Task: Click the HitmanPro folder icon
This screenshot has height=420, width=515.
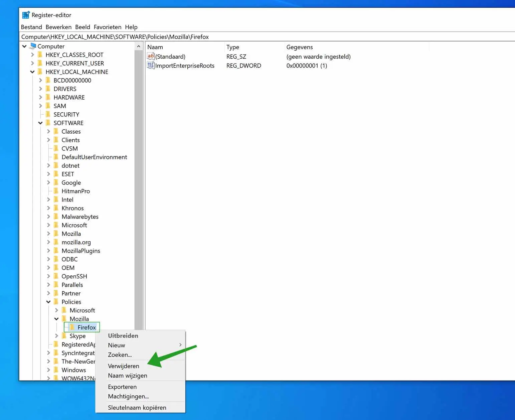Action: tap(56, 191)
